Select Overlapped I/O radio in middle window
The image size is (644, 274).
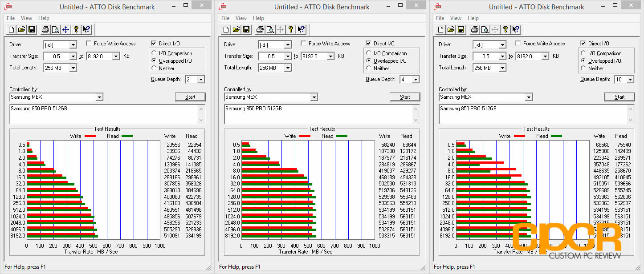369,61
